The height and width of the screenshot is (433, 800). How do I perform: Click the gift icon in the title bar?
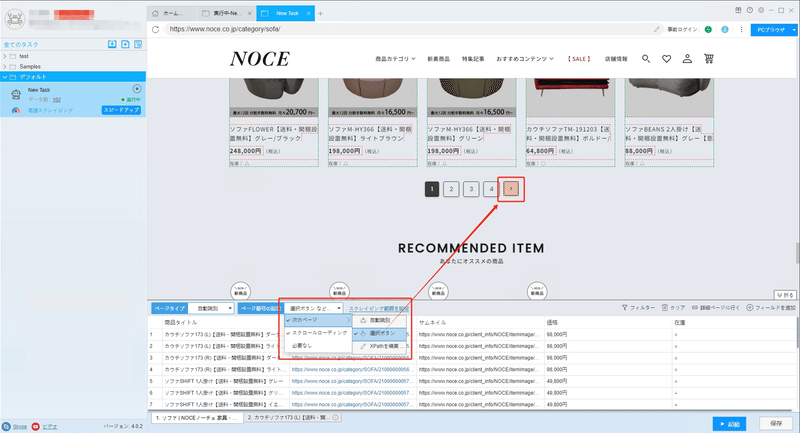[x=738, y=10]
